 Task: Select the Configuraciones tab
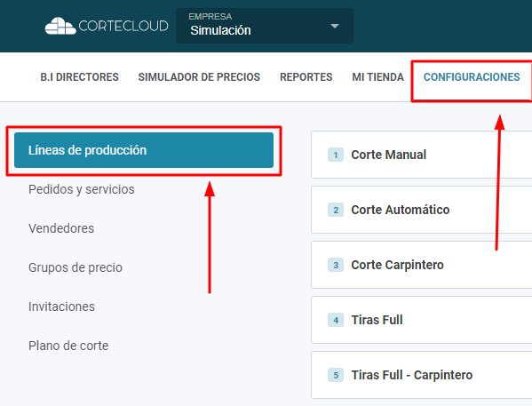(x=472, y=77)
